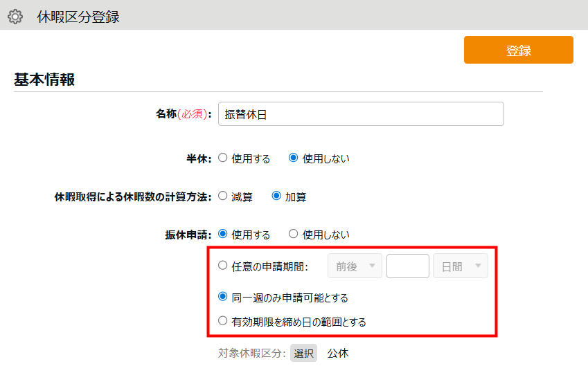Select 同一週のみ申請可能とする option
The height and width of the screenshot is (375, 588).
coord(223,297)
